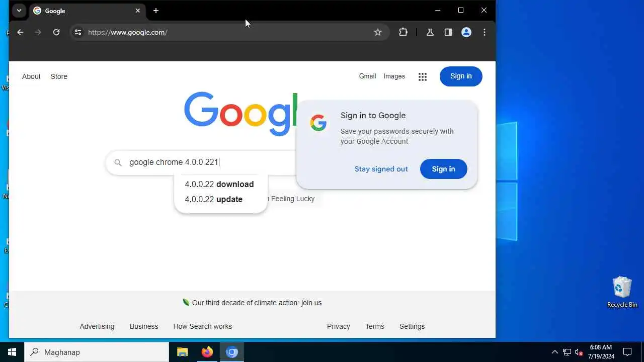Select the Recycle Bin desktop icon
The image size is (644, 362).
(x=622, y=292)
